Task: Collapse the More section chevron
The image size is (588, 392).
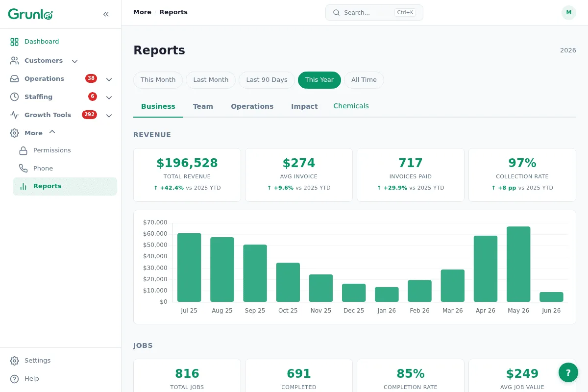Action: [52, 132]
